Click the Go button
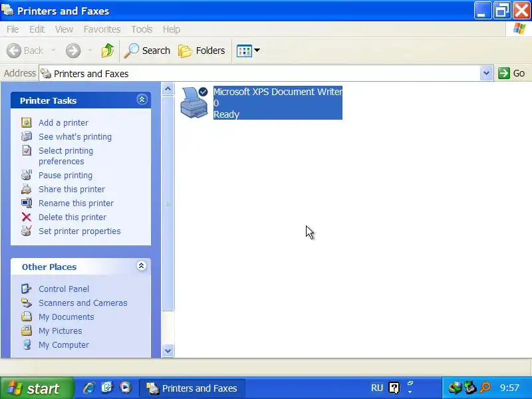 (511, 73)
